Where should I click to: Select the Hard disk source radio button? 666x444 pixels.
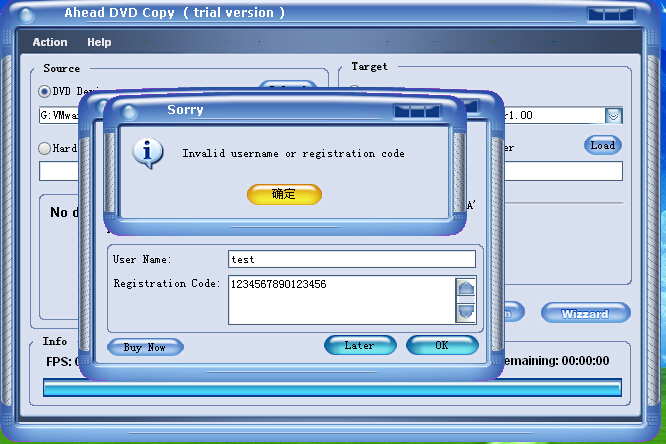44,148
